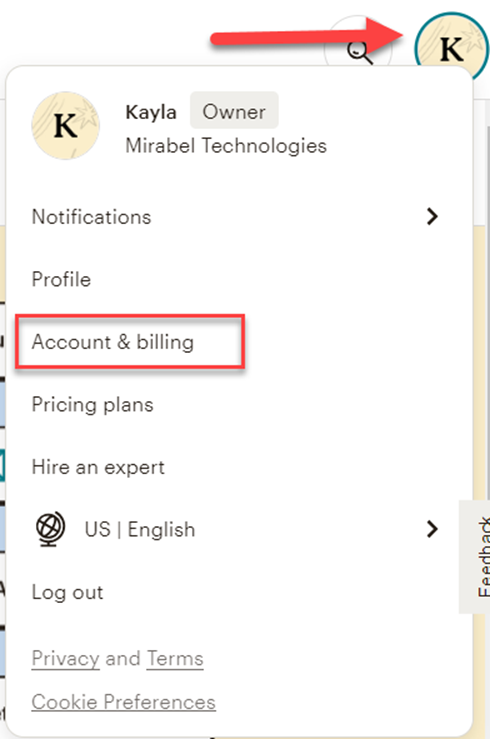
Task: Click the Owner role badge
Action: (234, 110)
